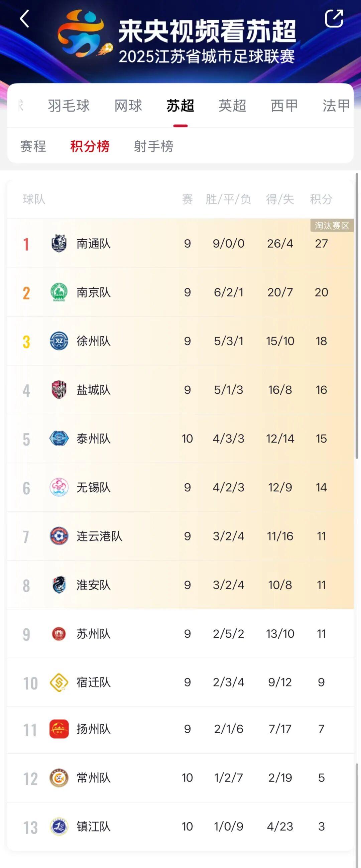Screen dimensions: 361x868
Task: Tap the back arrow icon
Action: click(24, 19)
